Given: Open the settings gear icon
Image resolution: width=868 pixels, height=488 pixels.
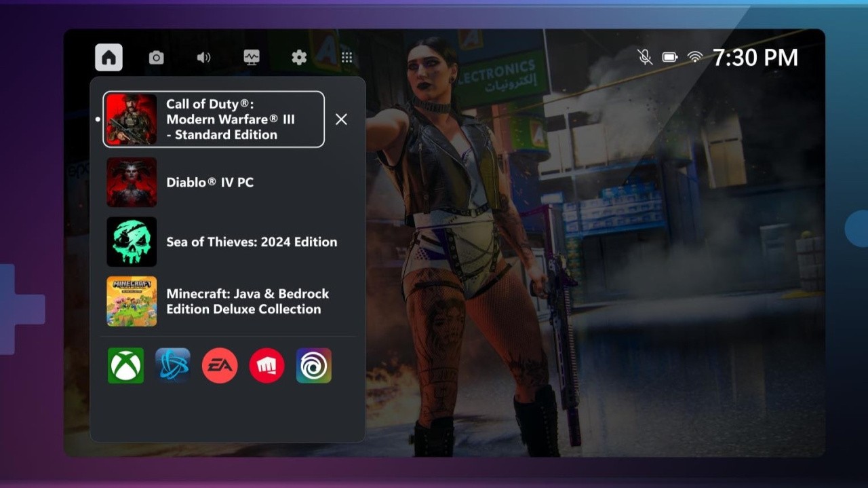Looking at the screenshot, I should click(x=298, y=57).
